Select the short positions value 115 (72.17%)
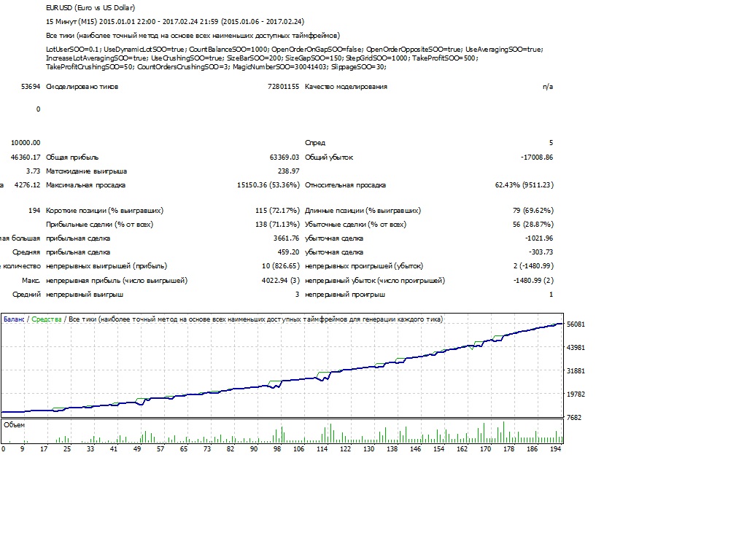 [x=277, y=211]
